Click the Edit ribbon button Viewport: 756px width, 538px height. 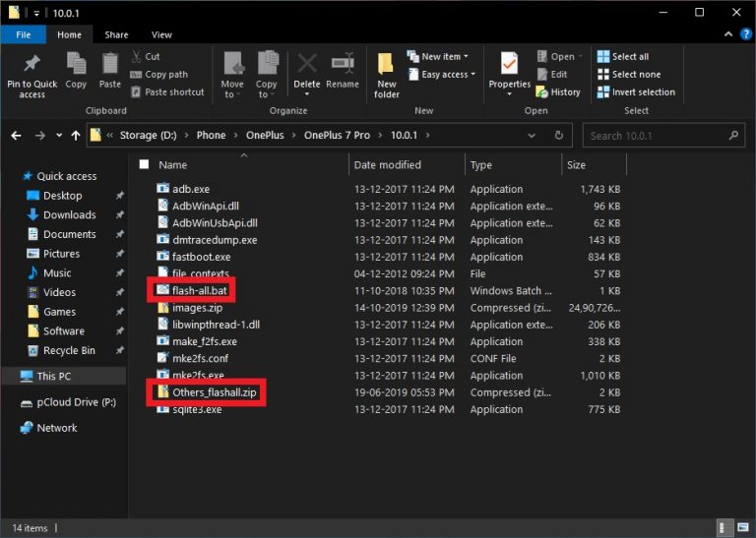[x=552, y=74]
